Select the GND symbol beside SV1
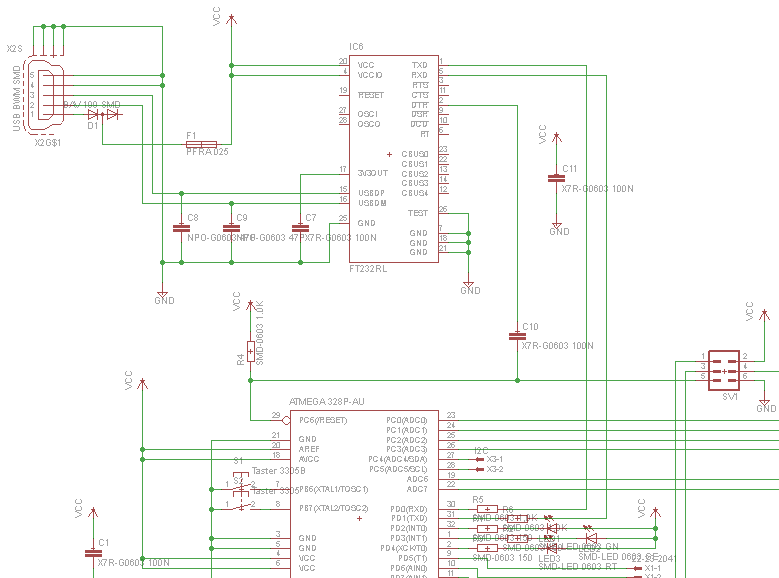The width and height of the screenshot is (779, 578). [765, 404]
